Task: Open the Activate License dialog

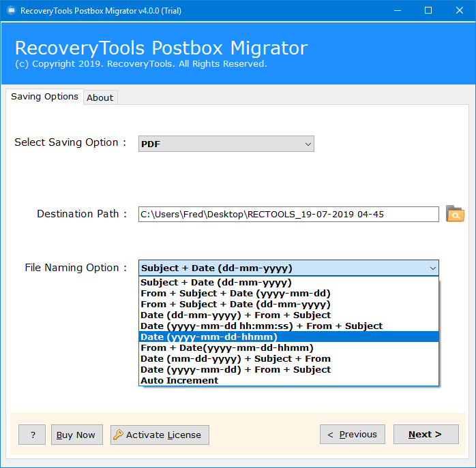Action: click(160, 435)
